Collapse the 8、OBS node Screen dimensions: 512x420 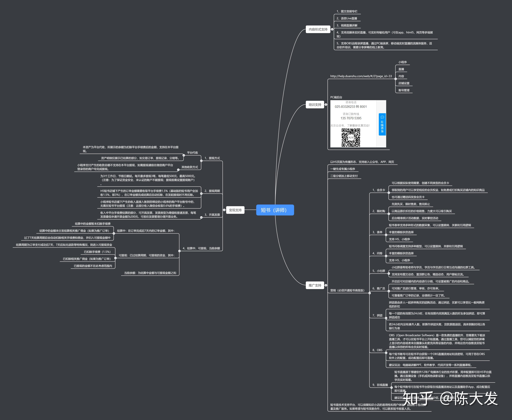click(x=386, y=353)
